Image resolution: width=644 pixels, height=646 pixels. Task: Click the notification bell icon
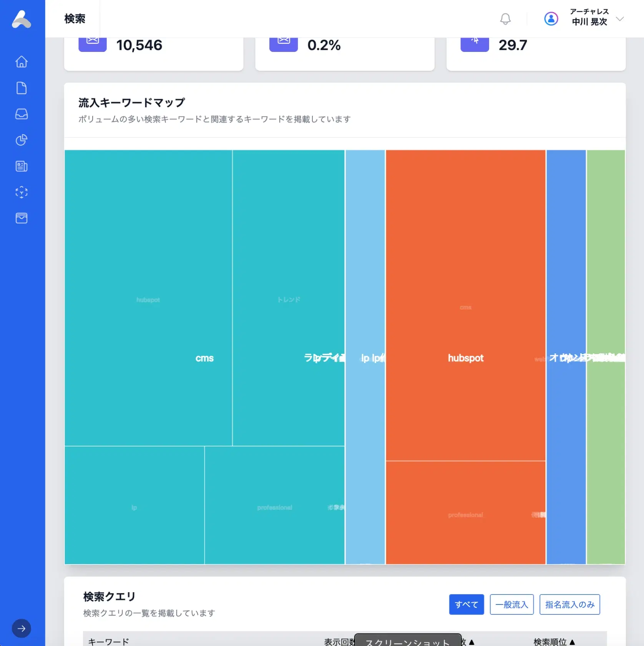click(x=505, y=19)
